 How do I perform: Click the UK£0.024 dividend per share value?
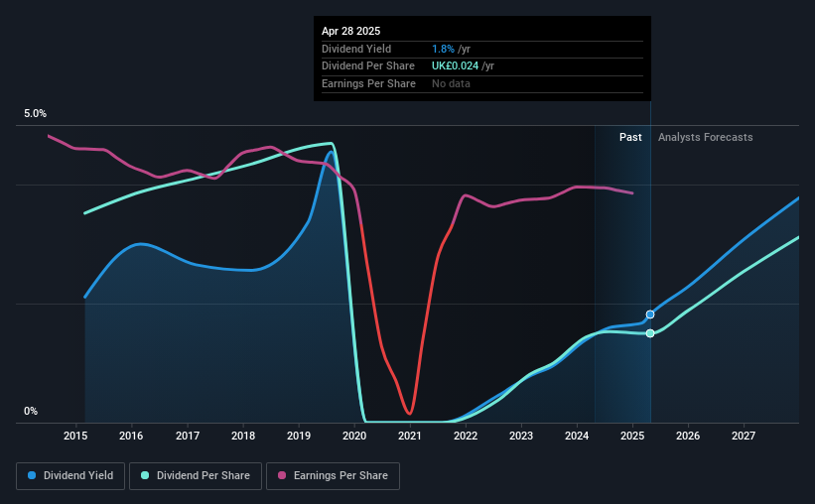[455, 66]
